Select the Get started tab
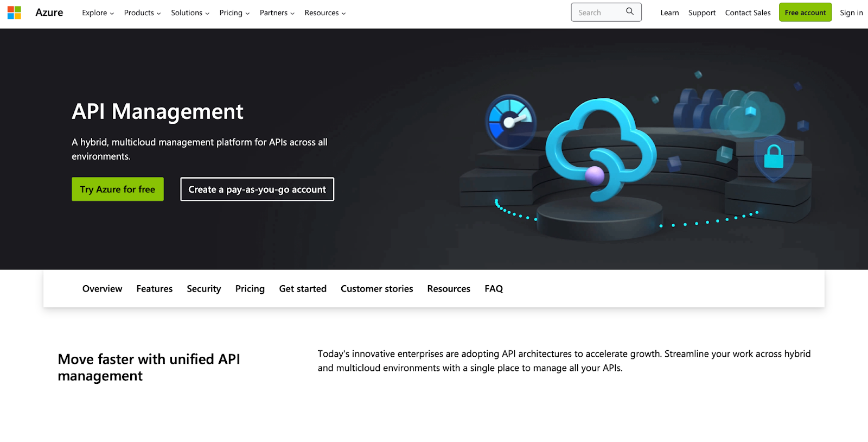The height and width of the screenshot is (442, 868). (303, 289)
